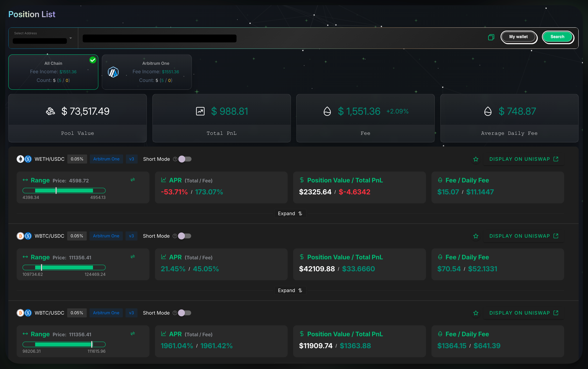Viewport: 588px width, 369px height.
Task: Open WETH/USDC position on Uniswap
Action: 519,159
